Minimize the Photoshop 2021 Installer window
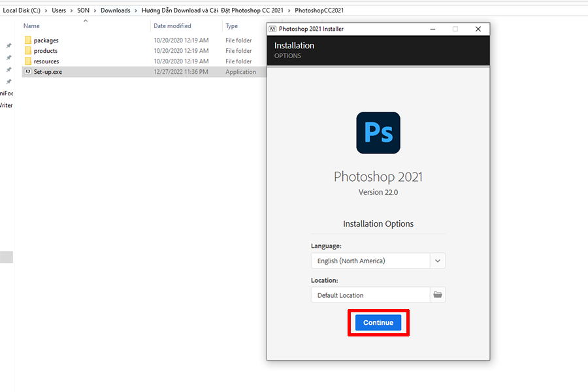The height and width of the screenshot is (392, 588). coord(433,29)
